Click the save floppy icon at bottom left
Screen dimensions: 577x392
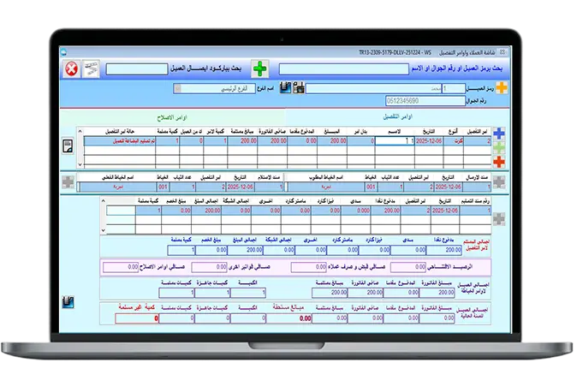pyautogui.click(x=69, y=301)
